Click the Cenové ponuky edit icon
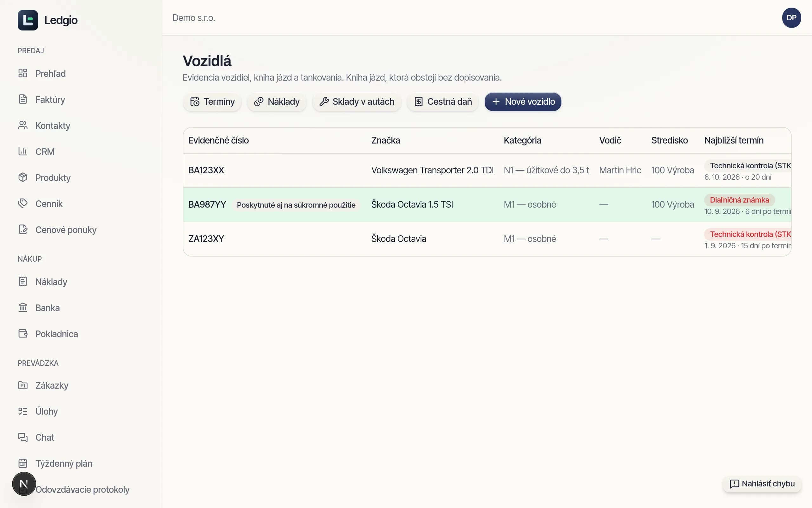812x508 pixels. pos(23,230)
